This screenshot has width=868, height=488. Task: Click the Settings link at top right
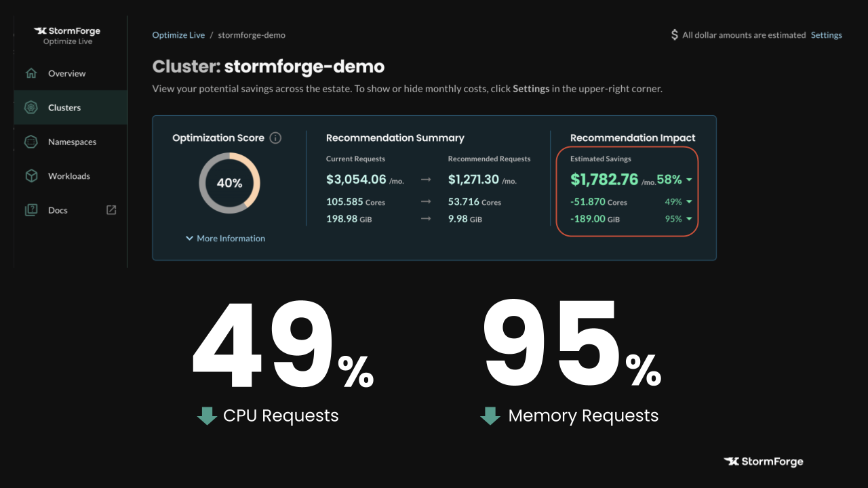click(x=826, y=35)
